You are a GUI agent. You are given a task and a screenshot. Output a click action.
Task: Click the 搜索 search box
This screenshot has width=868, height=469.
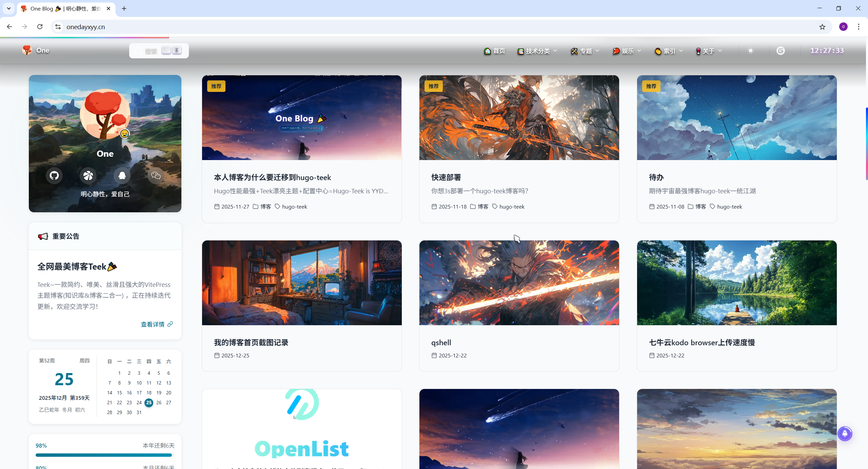[x=151, y=51]
